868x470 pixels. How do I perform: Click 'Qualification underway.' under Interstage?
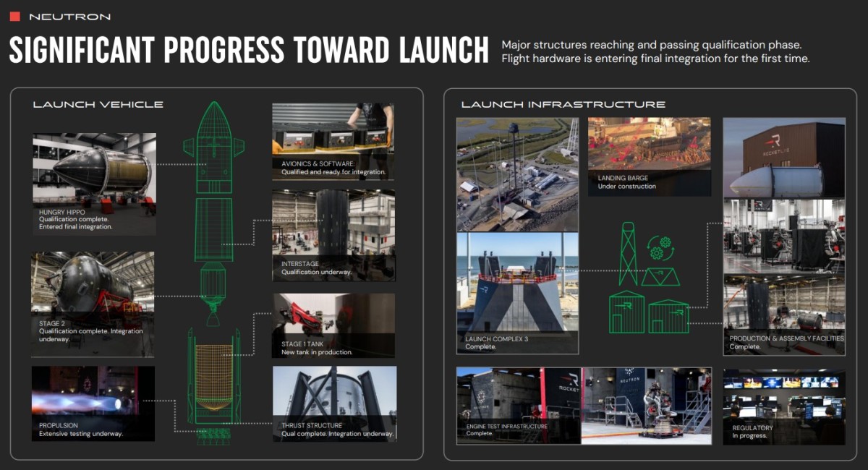(317, 272)
